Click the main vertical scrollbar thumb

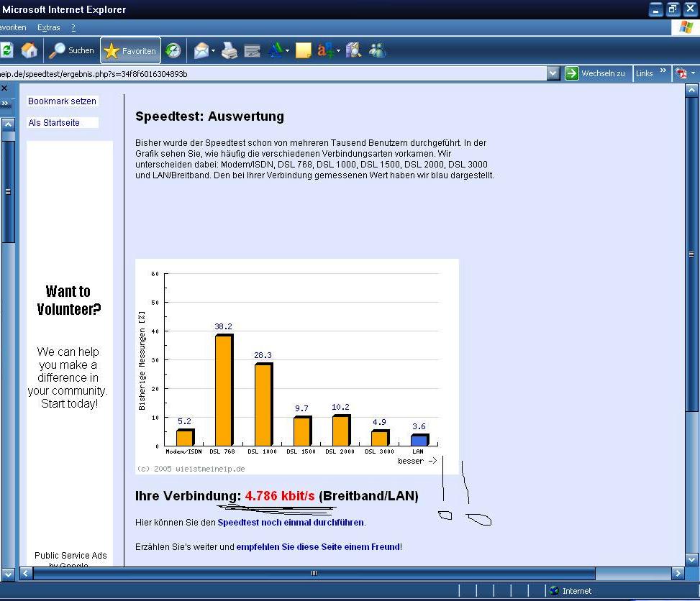click(x=691, y=254)
